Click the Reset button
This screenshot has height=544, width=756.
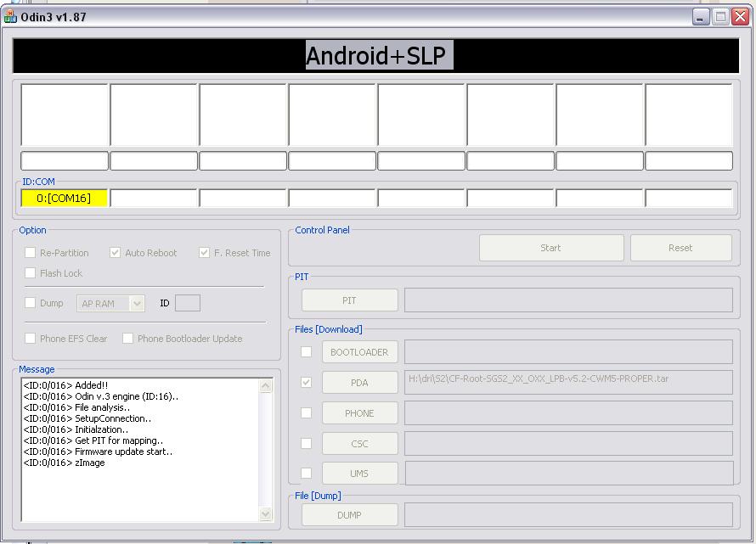coord(680,248)
